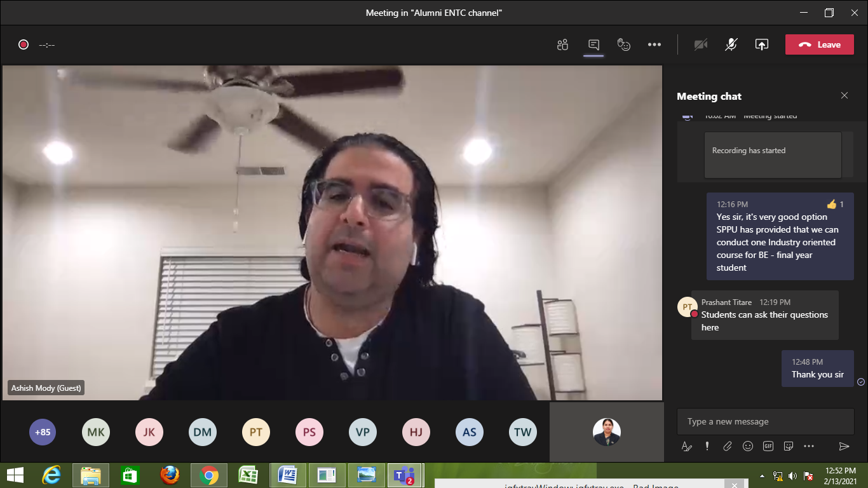This screenshot has width=868, height=488.
Task: Attach a file to the message
Action: coord(728,446)
